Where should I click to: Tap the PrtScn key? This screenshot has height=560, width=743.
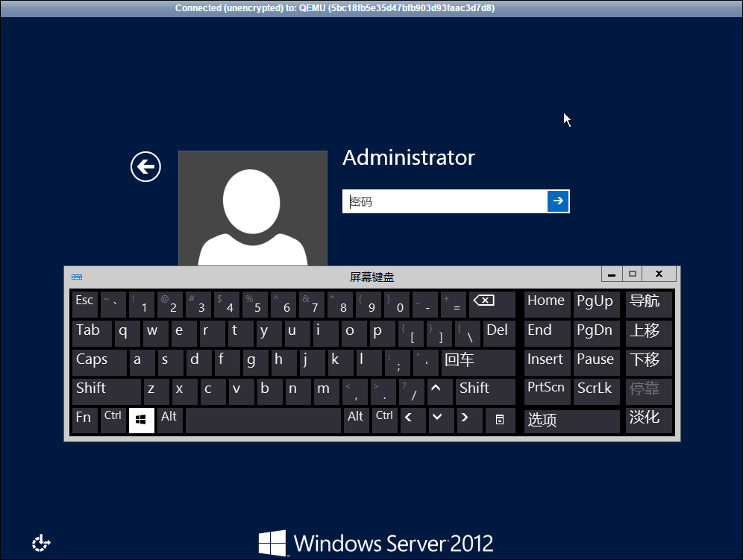click(548, 391)
